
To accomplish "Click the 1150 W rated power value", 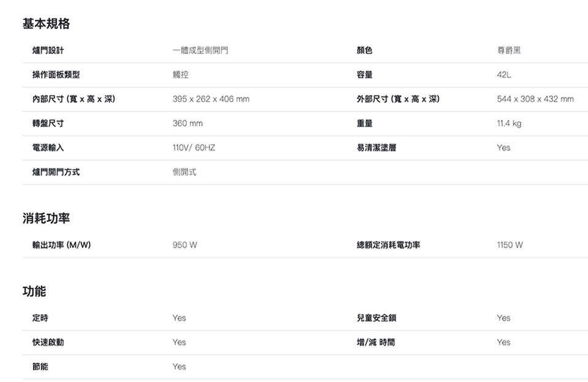I will tap(510, 245).
